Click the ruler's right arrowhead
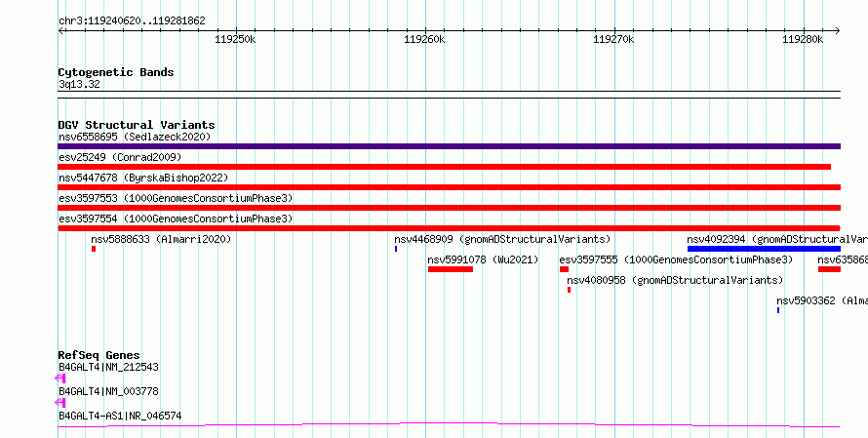The image size is (868, 438). click(x=837, y=31)
